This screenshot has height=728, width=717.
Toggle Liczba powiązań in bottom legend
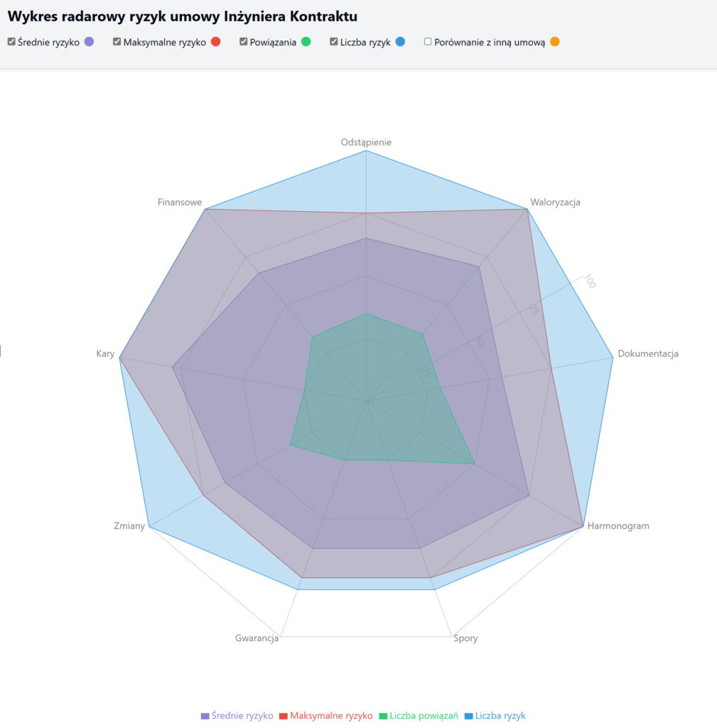pyautogui.click(x=419, y=716)
